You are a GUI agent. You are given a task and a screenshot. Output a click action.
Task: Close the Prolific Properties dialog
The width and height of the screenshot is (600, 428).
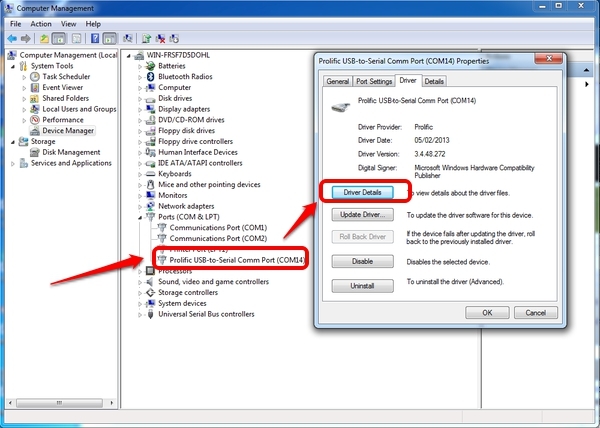tap(549, 59)
